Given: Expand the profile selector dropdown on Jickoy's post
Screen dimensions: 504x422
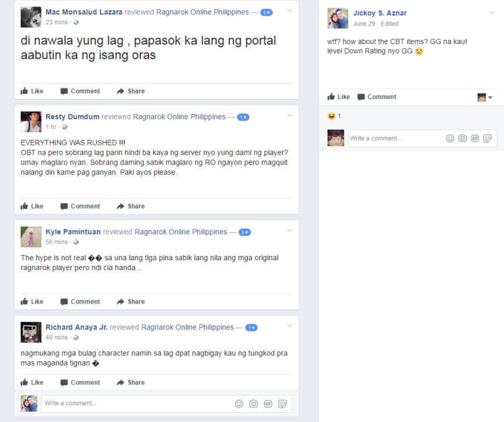Looking at the screenshot, I should [485, 97].
